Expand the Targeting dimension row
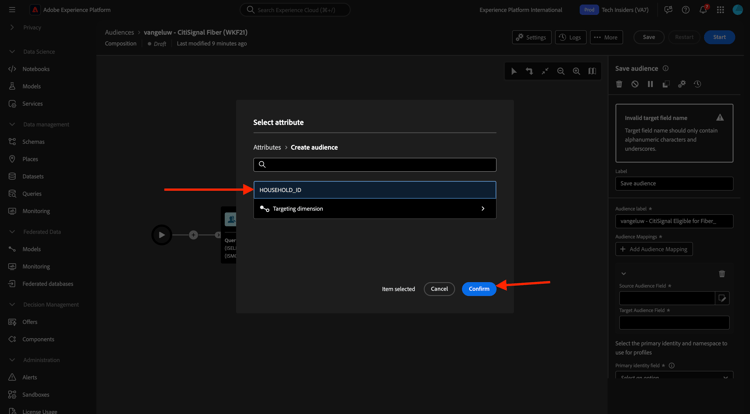This screenshot has height=414, width=750. click(375, 209)
